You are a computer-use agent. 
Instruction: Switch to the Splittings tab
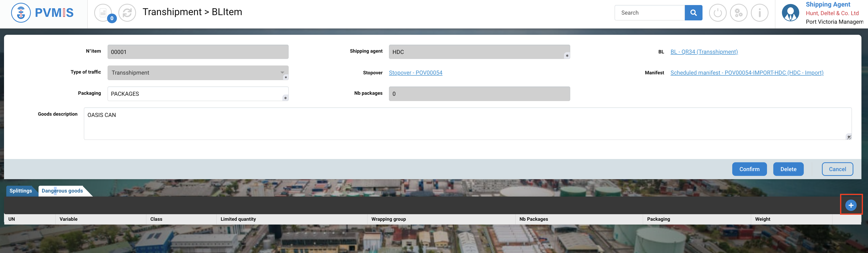pyautogui.click(x=21, y=191)
